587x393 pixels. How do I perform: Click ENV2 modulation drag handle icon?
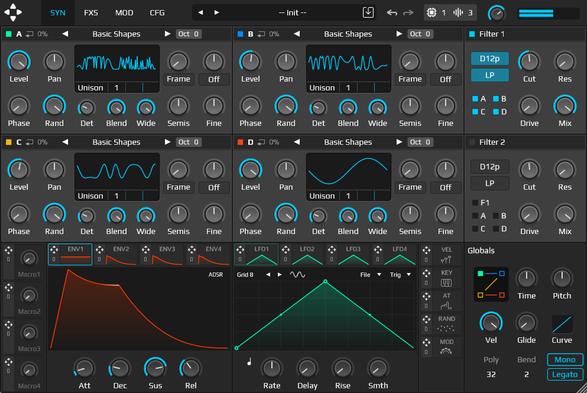(x=100, y=250)
